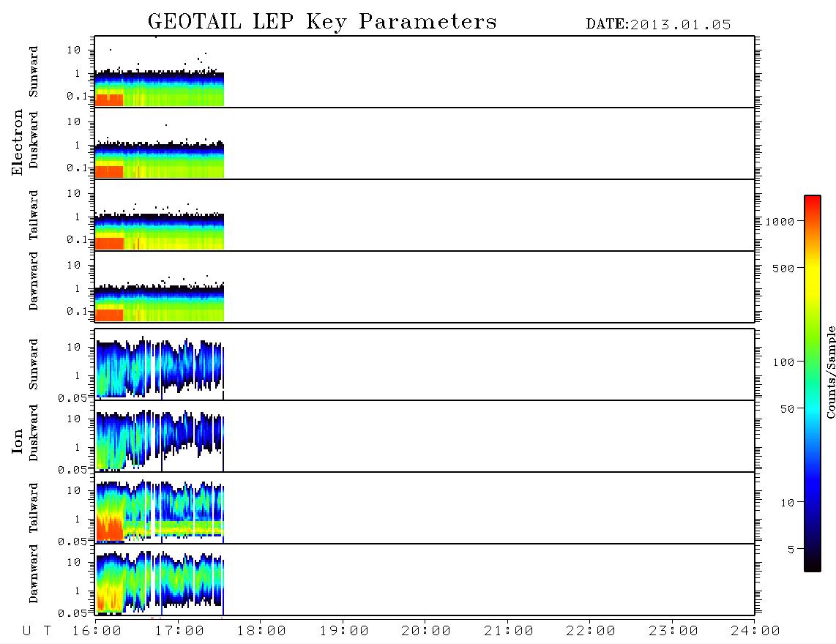The width and height of the screenshot is (836, 644).
Task: Click the Ion Tailward spectrogram data
Action: (160, 511)
